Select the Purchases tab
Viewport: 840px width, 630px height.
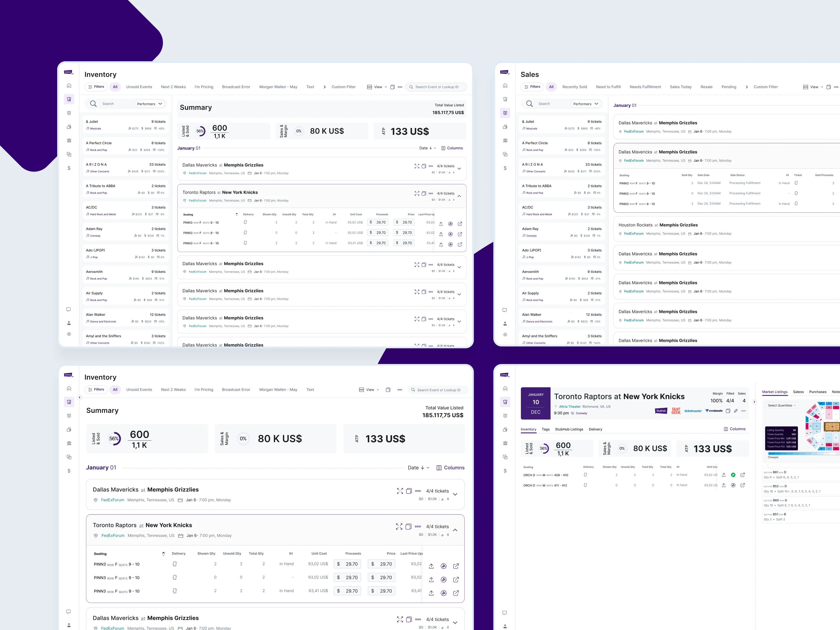[x=817, y=392]
